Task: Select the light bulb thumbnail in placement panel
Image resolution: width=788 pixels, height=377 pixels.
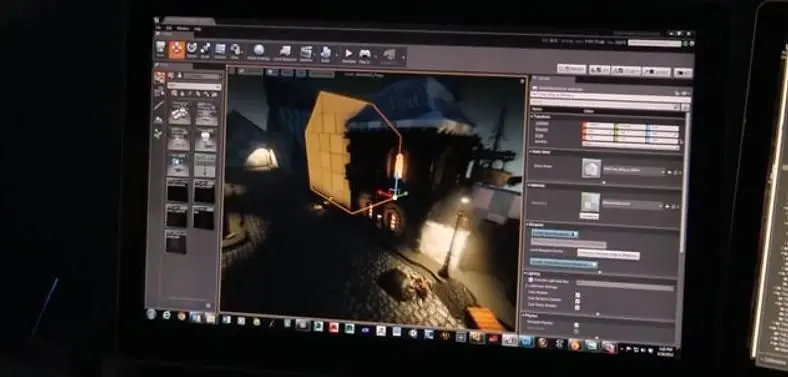Action: pyautogui.click(x=206, y=140)
